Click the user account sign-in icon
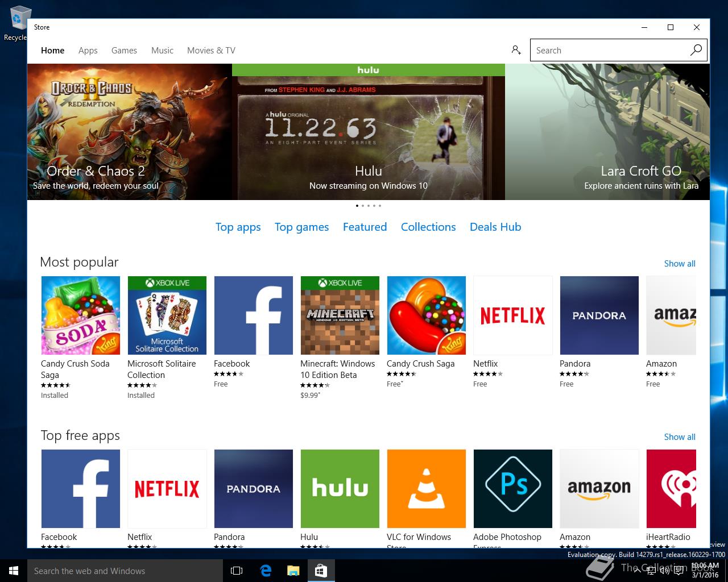The height and width of the screenshot is (582, 728). (x=516, y=50)
